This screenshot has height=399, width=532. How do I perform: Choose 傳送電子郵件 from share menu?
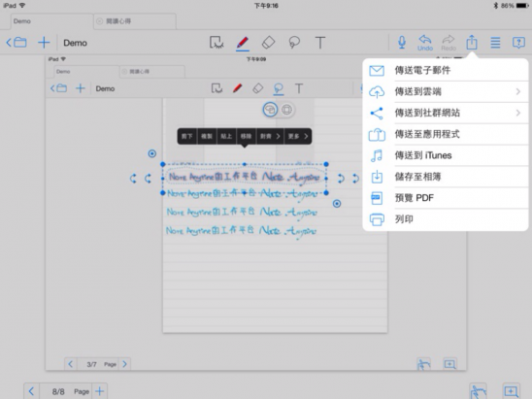click(446, 70)
